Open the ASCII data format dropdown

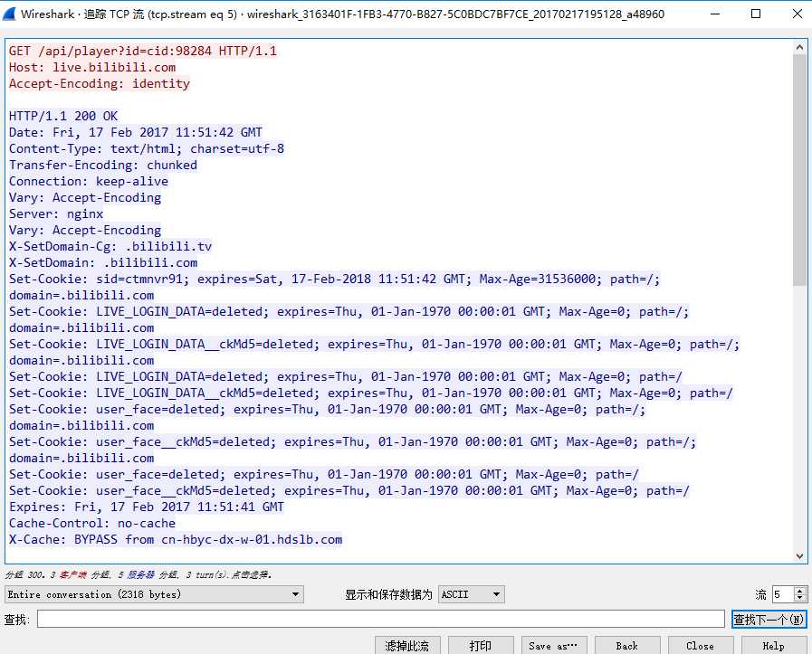point(472,594)
